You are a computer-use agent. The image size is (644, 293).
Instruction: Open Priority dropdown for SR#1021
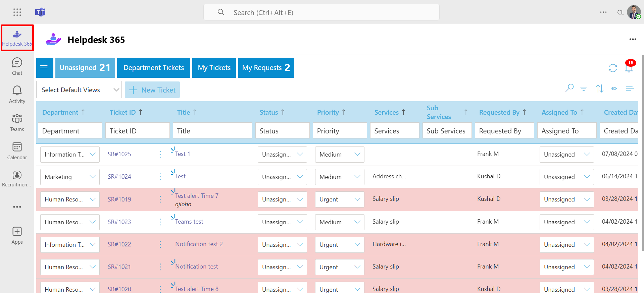(340, 267)
